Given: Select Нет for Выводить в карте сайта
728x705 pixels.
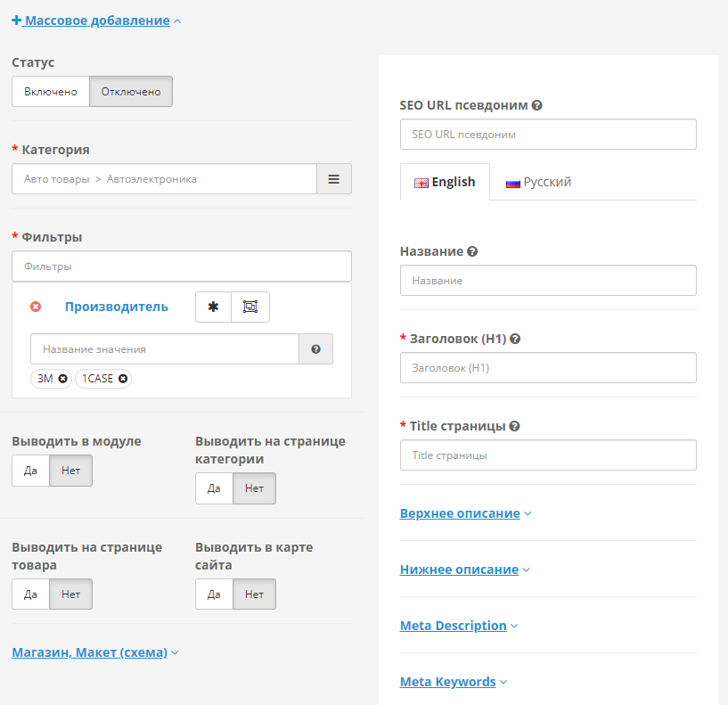Looking at the screenshot, I should click(x=254, y=594).
